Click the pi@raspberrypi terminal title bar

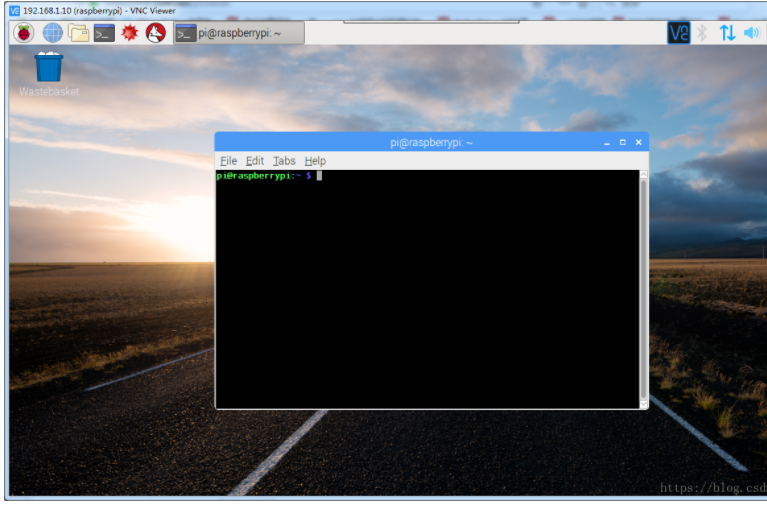(431, 142)
